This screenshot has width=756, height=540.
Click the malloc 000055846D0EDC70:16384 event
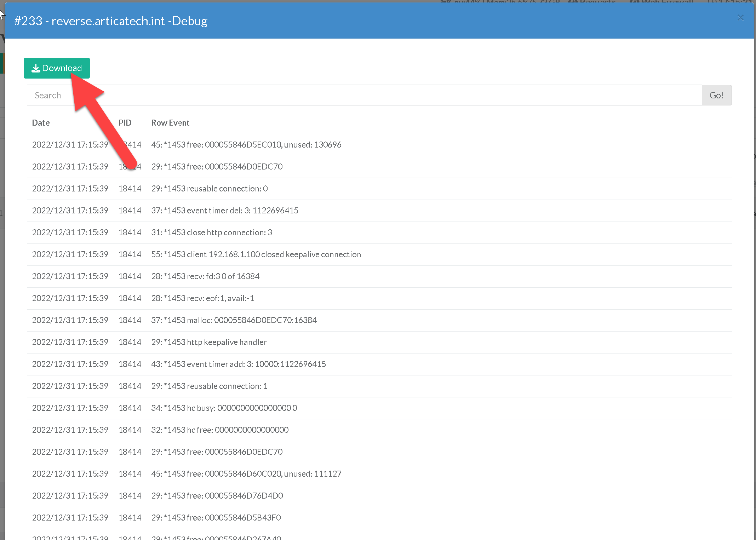(234, 320)
